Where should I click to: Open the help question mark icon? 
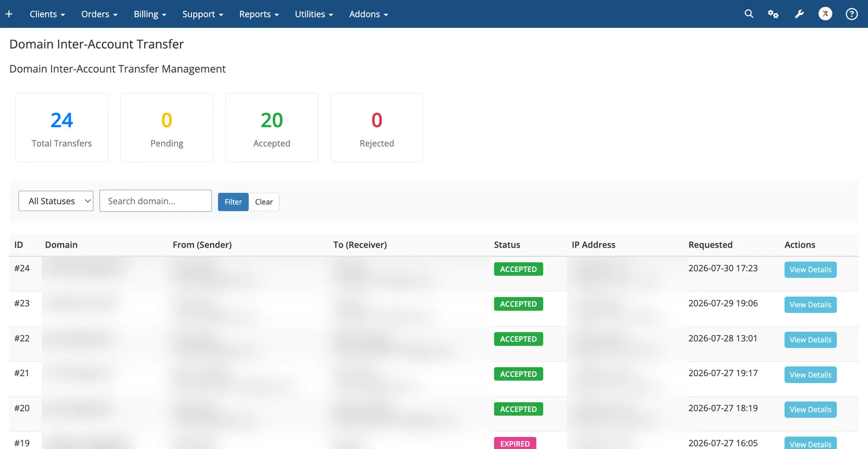click(852, 14)
